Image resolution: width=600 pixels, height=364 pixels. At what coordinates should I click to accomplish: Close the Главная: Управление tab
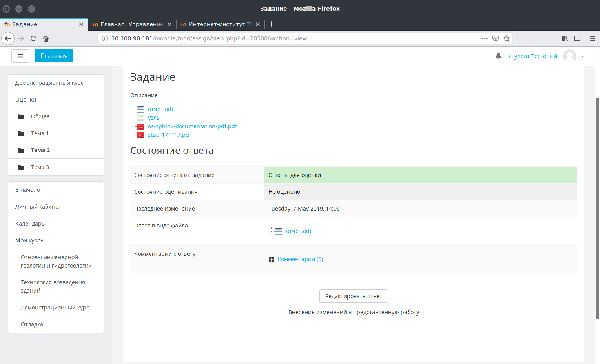pyautogui.click(x=170, y=24)
